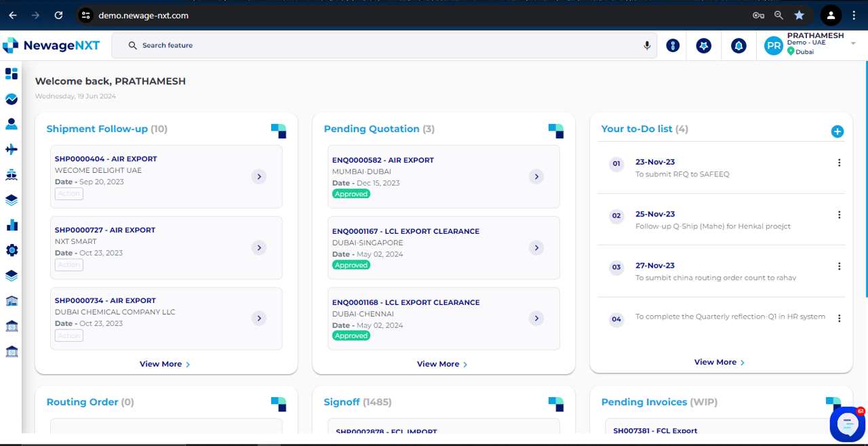868x446 pixels.
Task: Select the airplane Air Freight sidebar icon
Action: coord(11,149)
